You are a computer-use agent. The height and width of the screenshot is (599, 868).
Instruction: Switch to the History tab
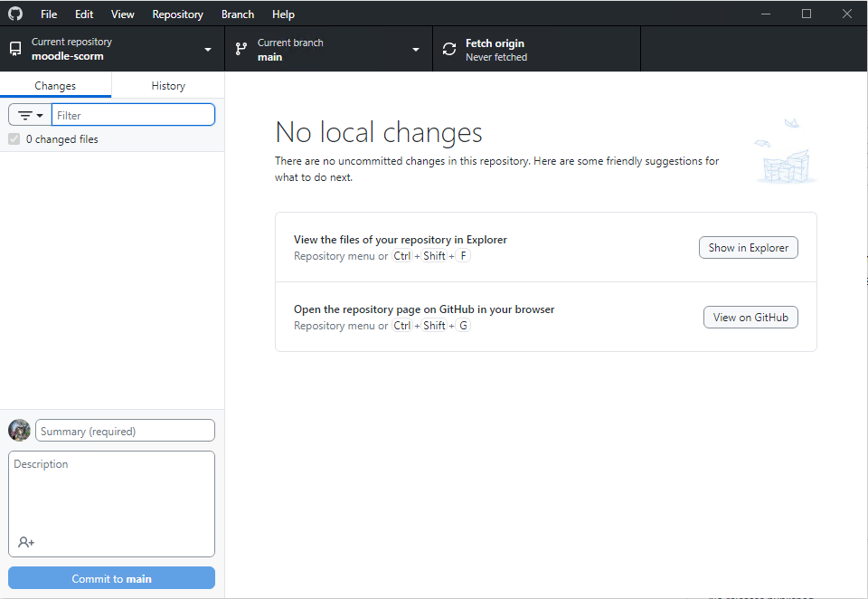click(x=168, y=85)
